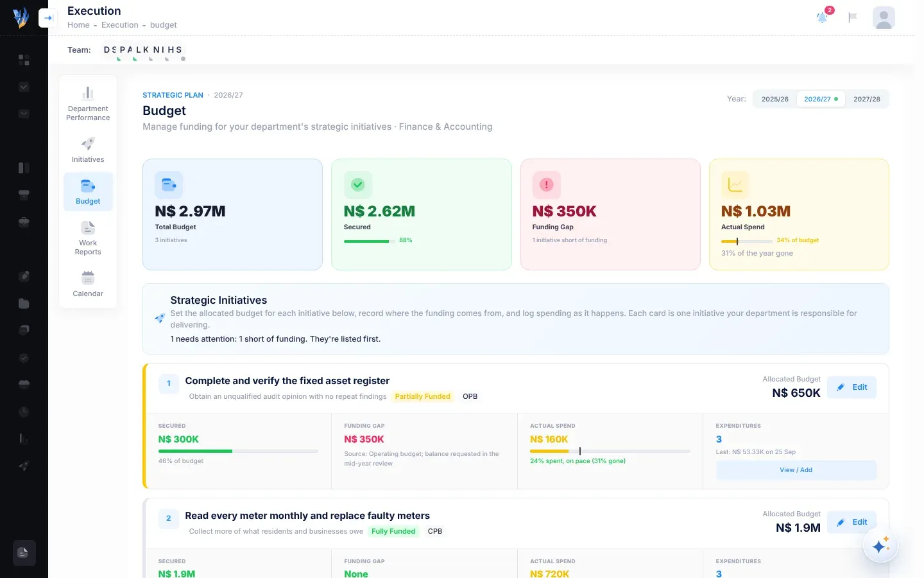Click the document icon at sidebar bottom
This screenshot has width=924, height=578.
24,552
